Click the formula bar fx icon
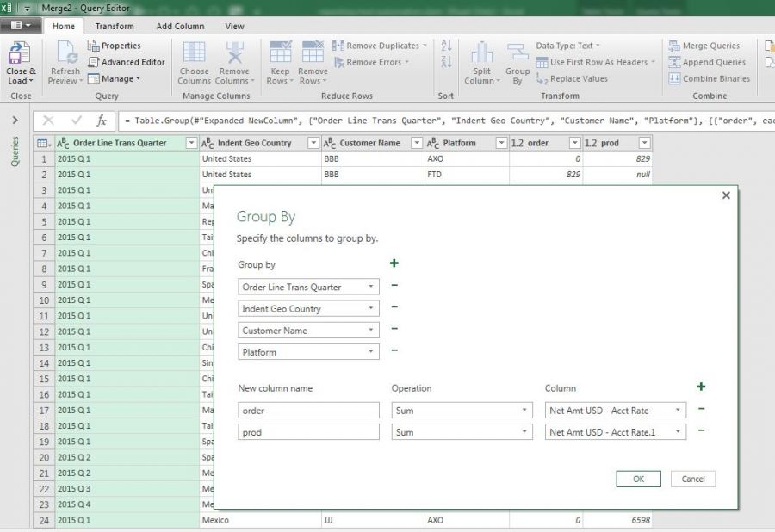Viewport: 775px width, 532px height. pos(102,121)
